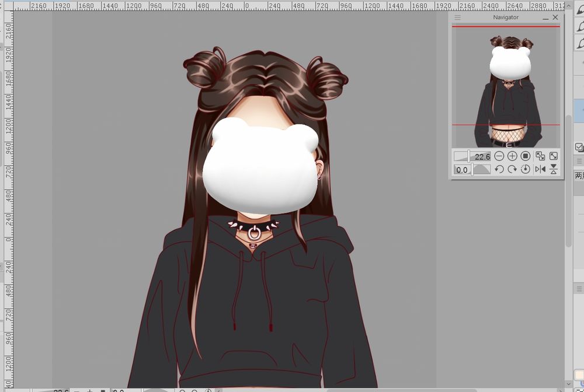This screenshot has height=392, width=584.
Task: Click the Navigator panel title
Action: click(x=505, y=17)
